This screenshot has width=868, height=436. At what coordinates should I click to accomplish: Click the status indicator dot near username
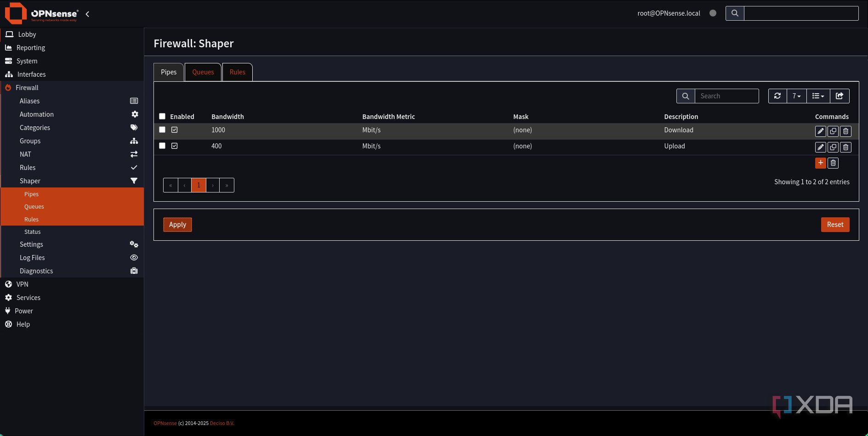pyautogui.click(x=713, y=13)
